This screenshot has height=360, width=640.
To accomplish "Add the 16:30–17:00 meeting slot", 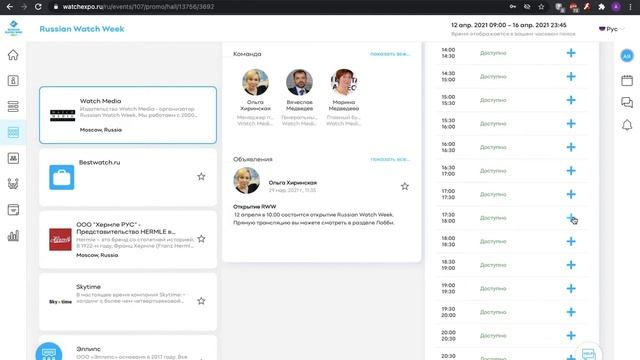I will point(571,171).
